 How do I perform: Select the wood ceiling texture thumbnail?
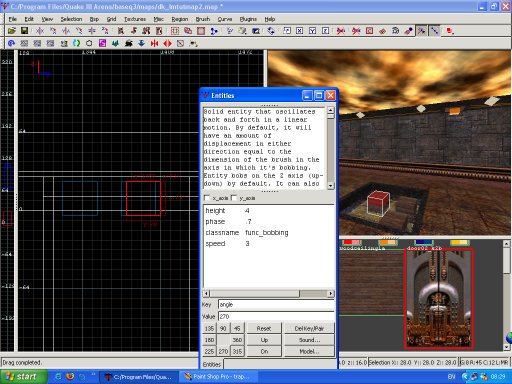pyautogui.click(x=372, y=282)
